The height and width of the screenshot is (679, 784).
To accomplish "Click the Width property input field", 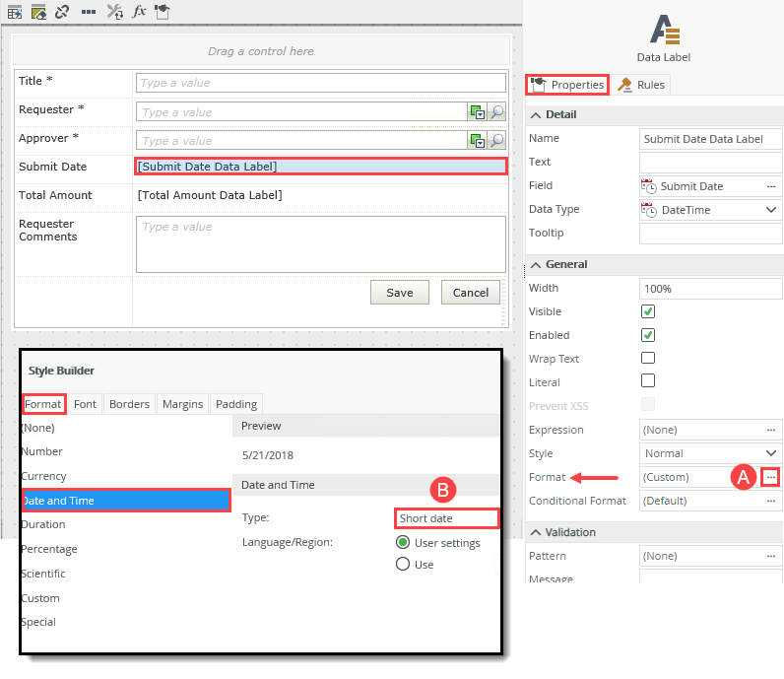I will tap(710, 289).
